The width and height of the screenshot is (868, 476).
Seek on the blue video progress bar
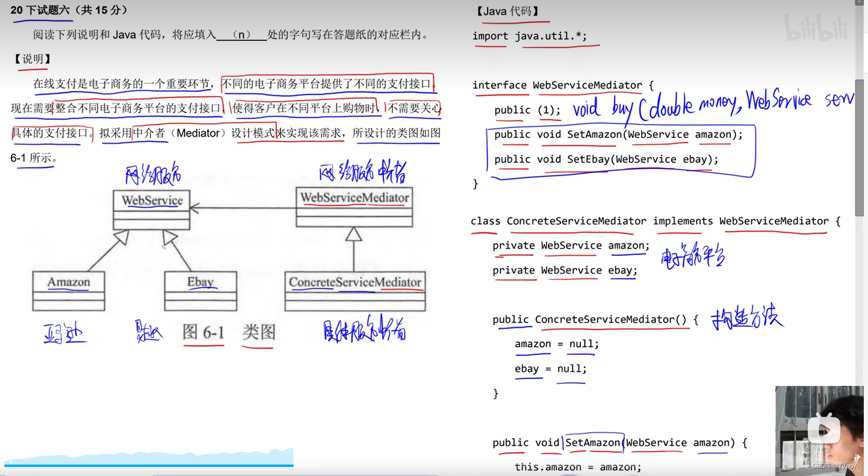[x=149, y=465]
